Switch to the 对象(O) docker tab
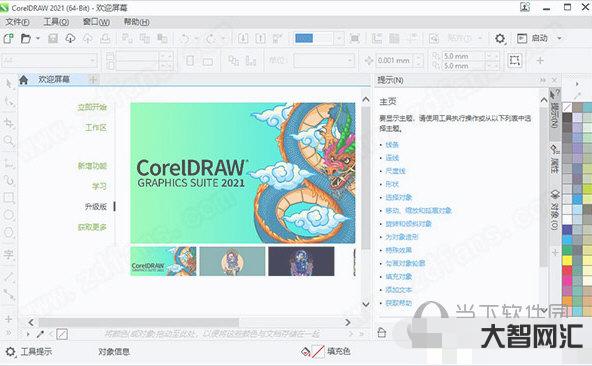The height and width of the screenshot is (366, 592). (554, 209)
